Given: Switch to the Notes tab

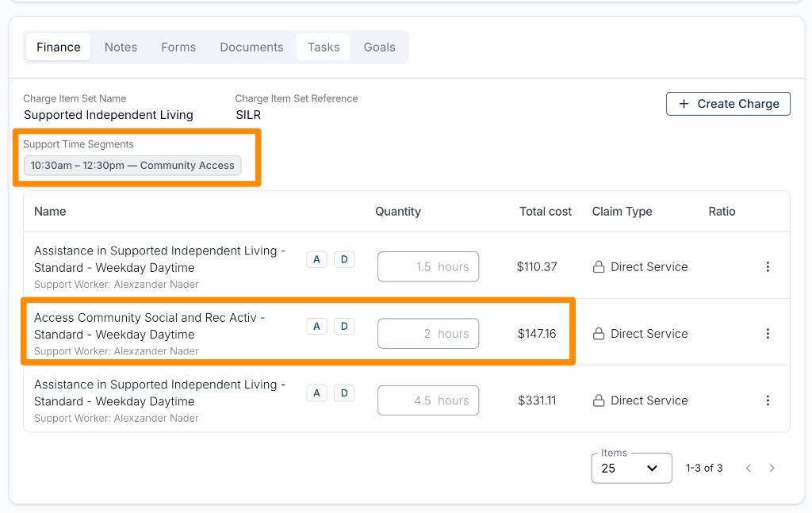Looking at the screenshot, I should 121,47.
